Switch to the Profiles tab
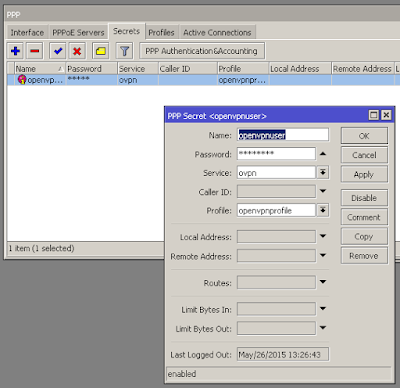400x388 pixels. point(161,32)
